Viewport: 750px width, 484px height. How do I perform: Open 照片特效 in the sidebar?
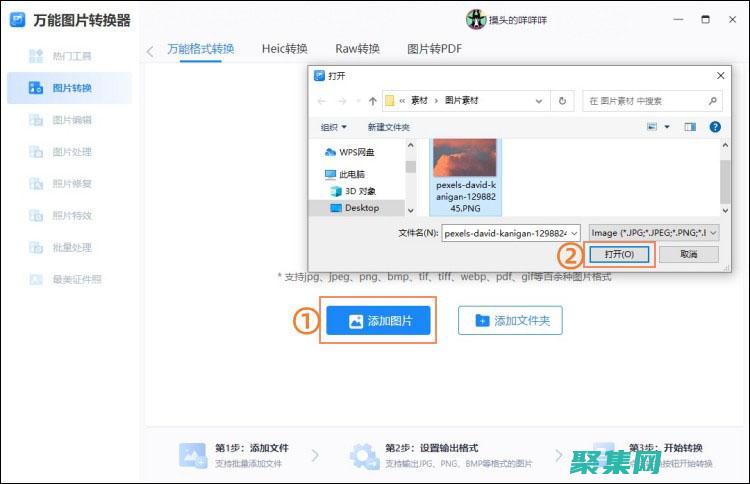pyautogui.click(x=70, y=216)
